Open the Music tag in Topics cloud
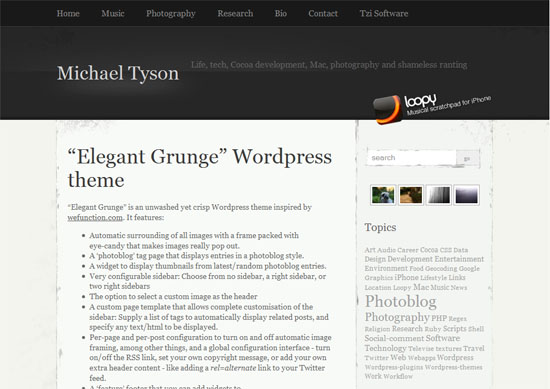This screenshot has height=389, width=550. point(440,287)
